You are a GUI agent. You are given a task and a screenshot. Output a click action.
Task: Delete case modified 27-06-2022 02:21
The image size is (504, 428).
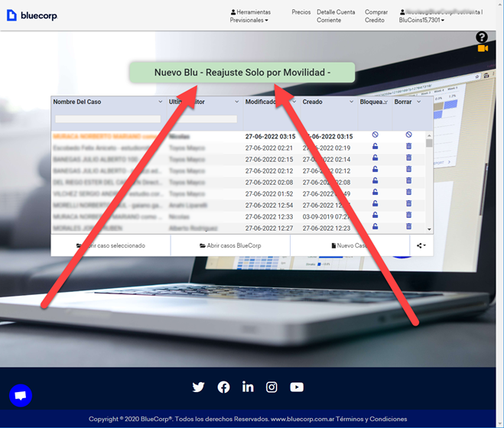tap(408, 146)
